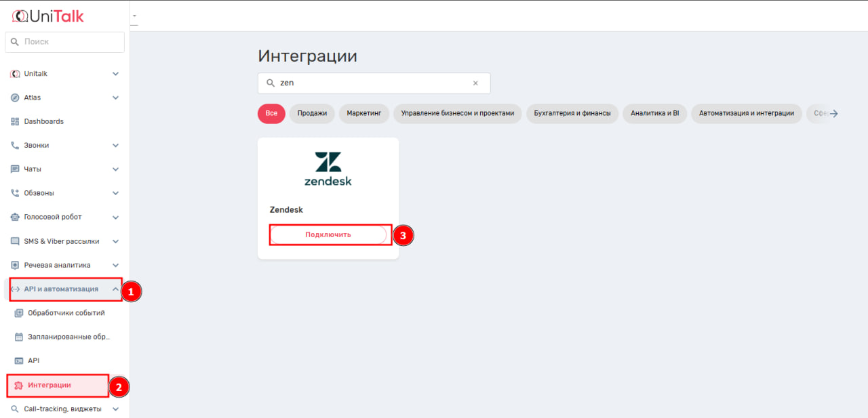Select the Все category filter
Image resolution: width=868 pixels, height=418 pixels.
(271, 113)
